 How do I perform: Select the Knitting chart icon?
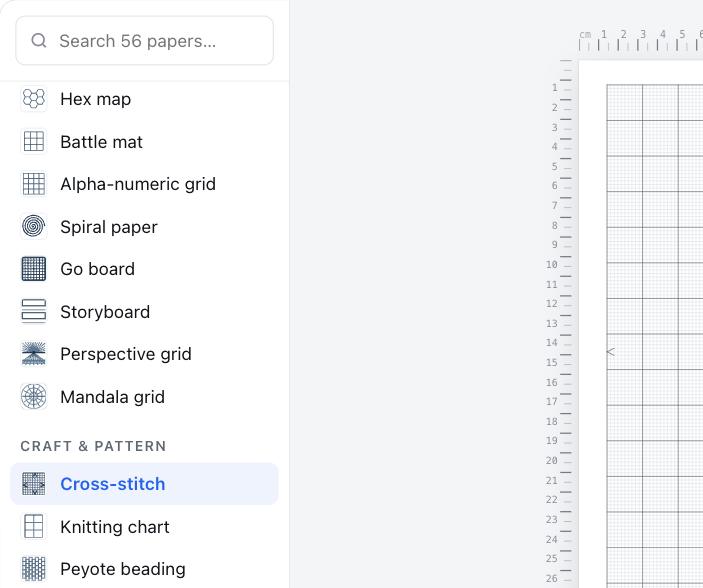[34, 526]
